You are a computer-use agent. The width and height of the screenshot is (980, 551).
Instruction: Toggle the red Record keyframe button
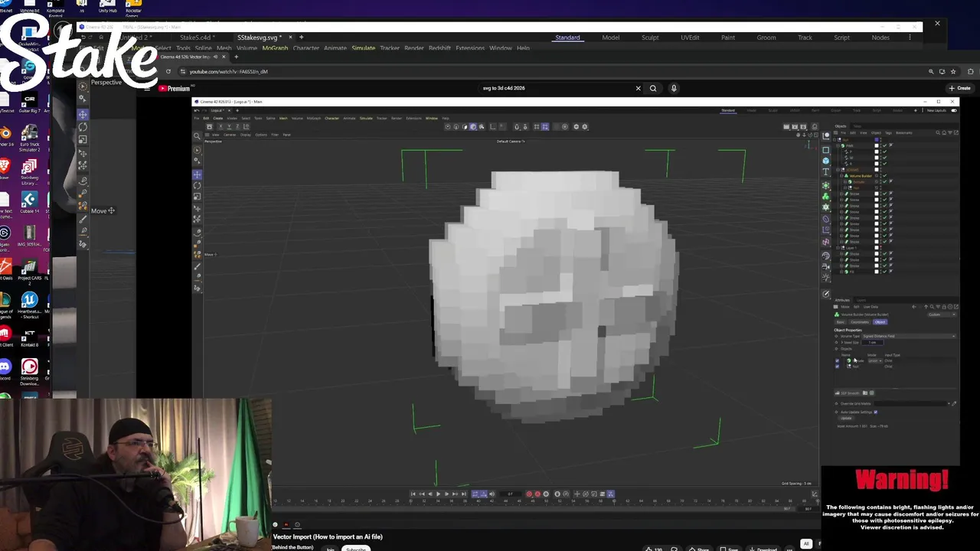(529, 494)
